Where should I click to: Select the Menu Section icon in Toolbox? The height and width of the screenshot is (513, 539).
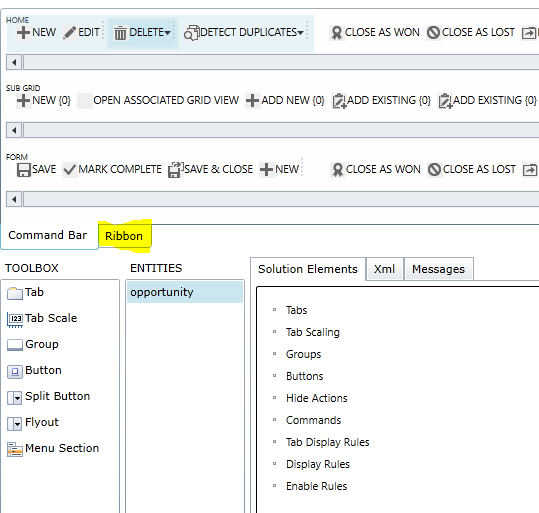(15, 449)
